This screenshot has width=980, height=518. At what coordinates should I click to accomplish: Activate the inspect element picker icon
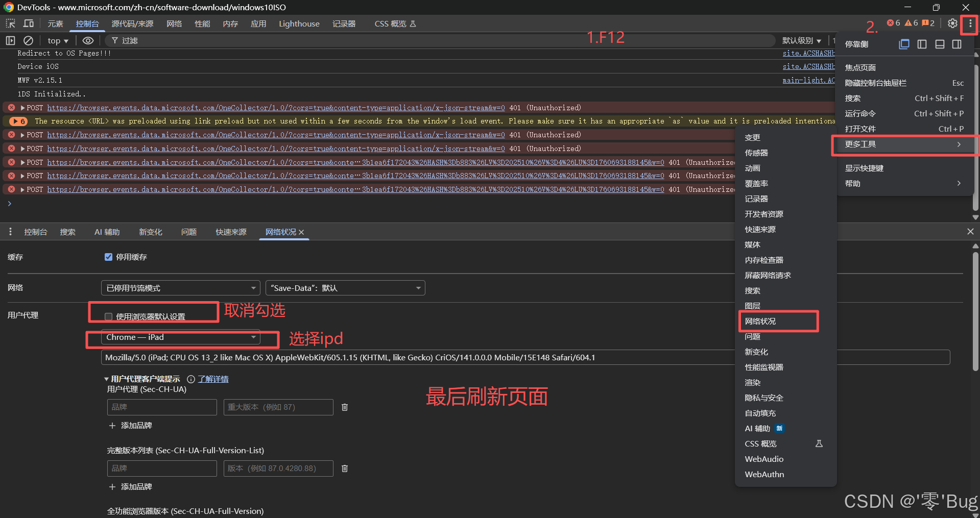(x=10, y=23)
